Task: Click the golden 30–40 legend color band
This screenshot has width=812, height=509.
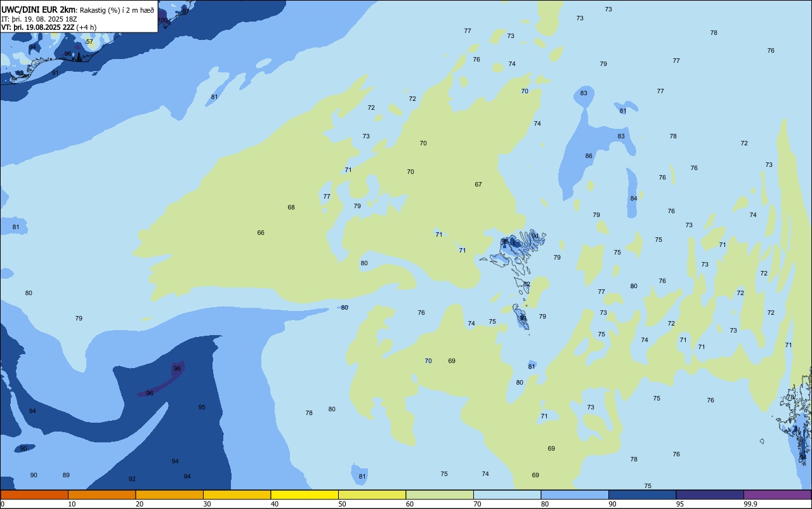Action: [x=237, y=494]
